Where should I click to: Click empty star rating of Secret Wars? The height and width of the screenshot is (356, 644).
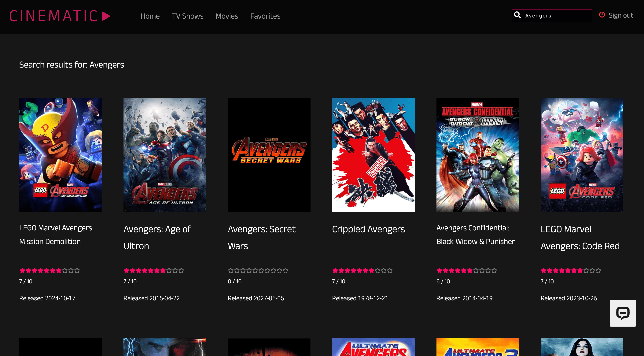click(x=258, y=270)
